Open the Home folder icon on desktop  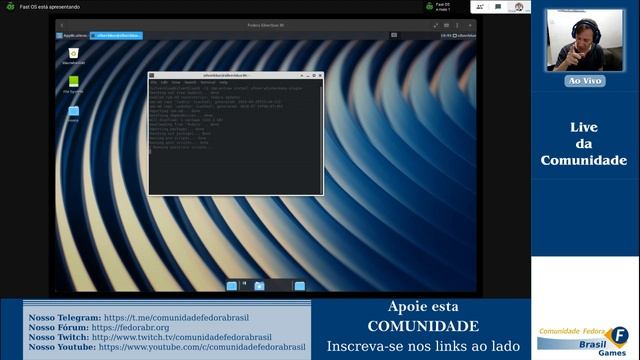(x=73, y=111)
